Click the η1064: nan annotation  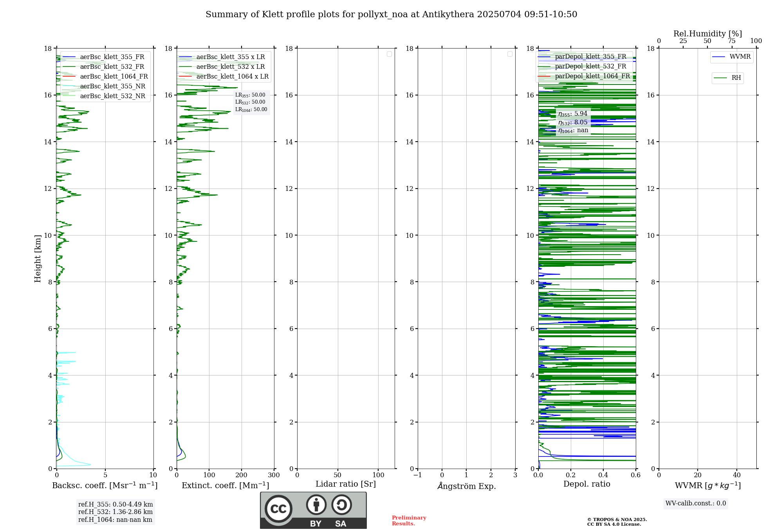573,130
